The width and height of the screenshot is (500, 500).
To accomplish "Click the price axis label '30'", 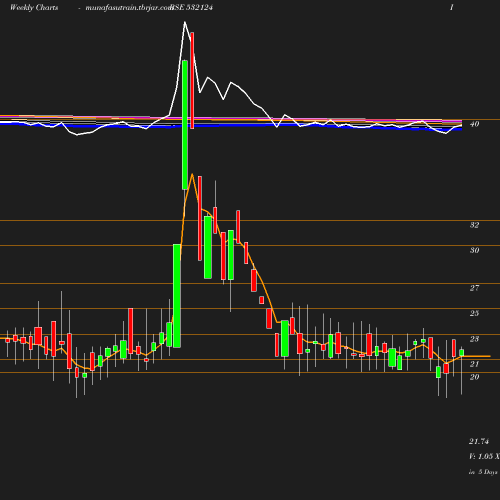I will (474, 250).
